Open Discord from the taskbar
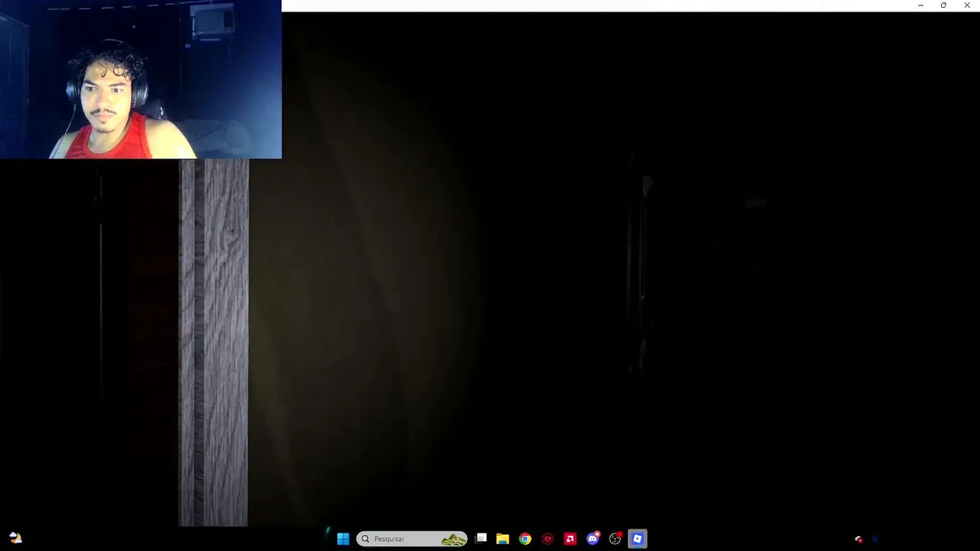Viewport: 980px width, 551px height. pos(593,539)
